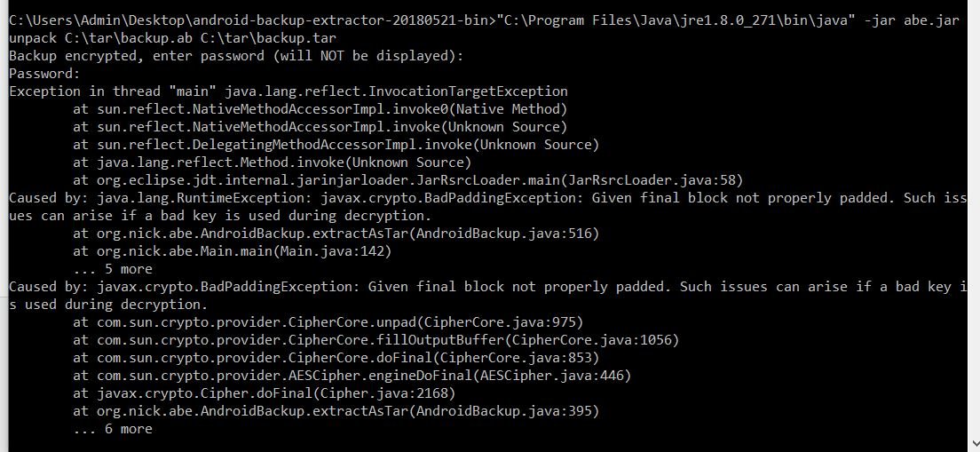Click the invoke0(Native Method) stack frame

pyautogui.click(x=320, y=109)
